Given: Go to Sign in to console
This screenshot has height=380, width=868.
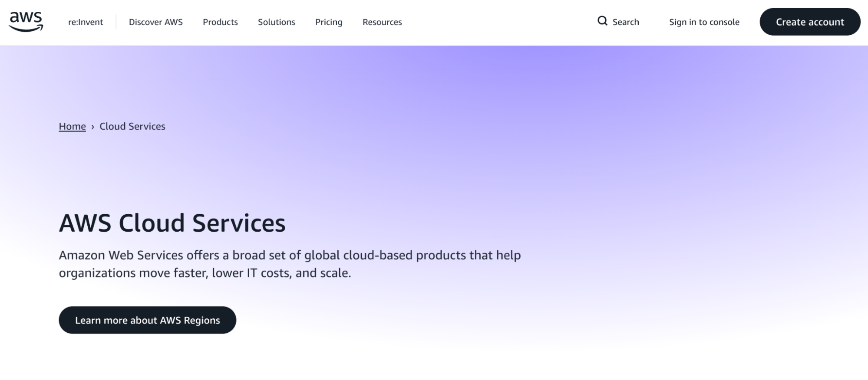Looking at the screenshot, I should pos(704,22).
